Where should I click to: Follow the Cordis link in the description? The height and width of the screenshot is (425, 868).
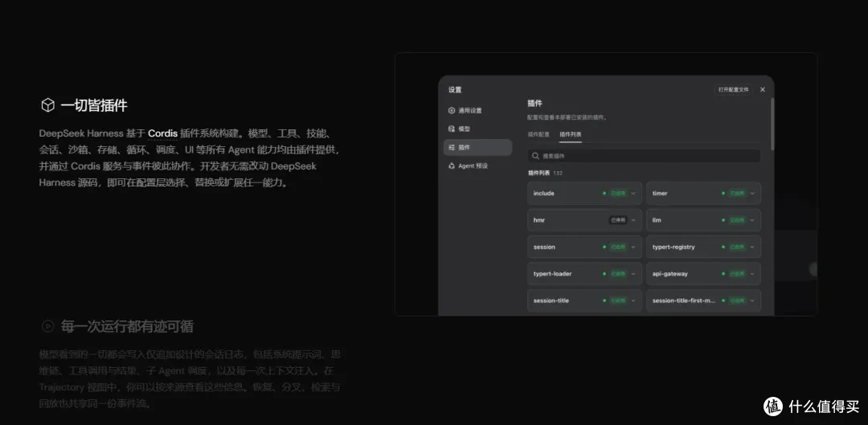point(162,133)
